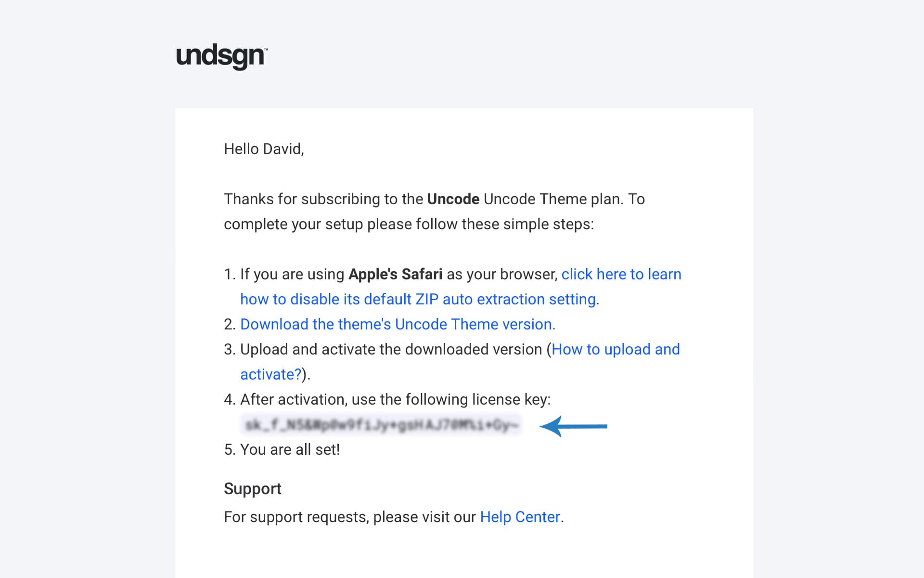Image resolution: width=924 pixels, height=578 pixels.
Task: Click the bold Apple's Safari text
Action: (395, 274)
